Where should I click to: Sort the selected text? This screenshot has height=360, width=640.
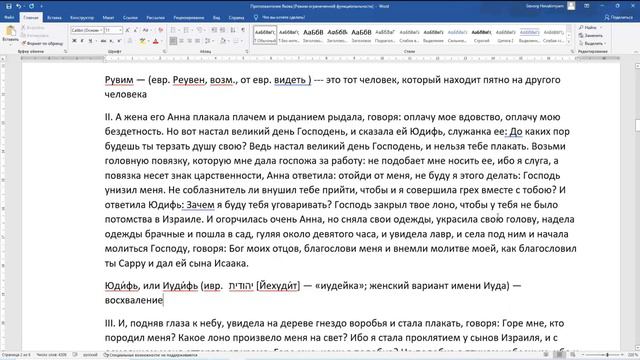[233, 31]
